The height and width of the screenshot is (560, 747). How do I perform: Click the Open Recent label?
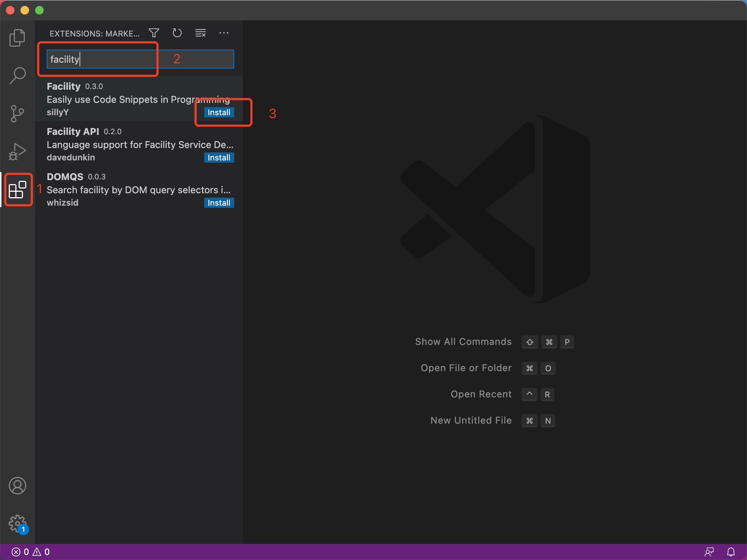(481, 394)
